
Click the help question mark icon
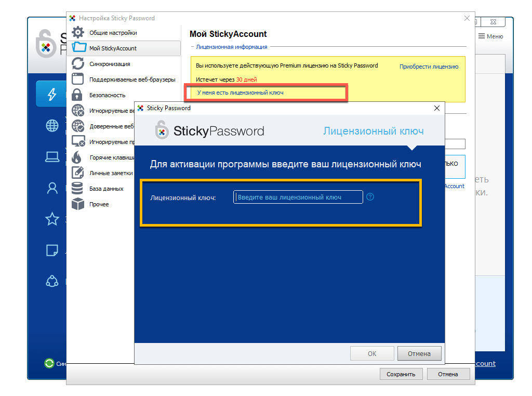370,197
